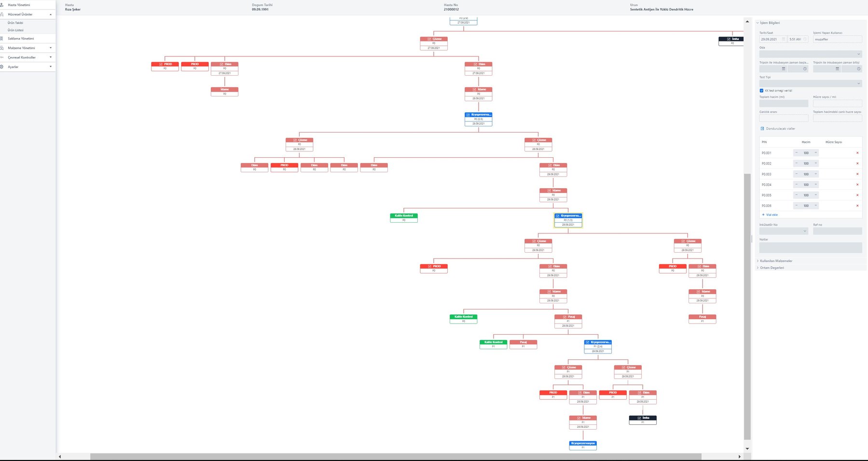This screenshot has height=461, width=868.
Task: Select the highlighted Kryoprezerva P0 (1/3) node
Action: 568,220
